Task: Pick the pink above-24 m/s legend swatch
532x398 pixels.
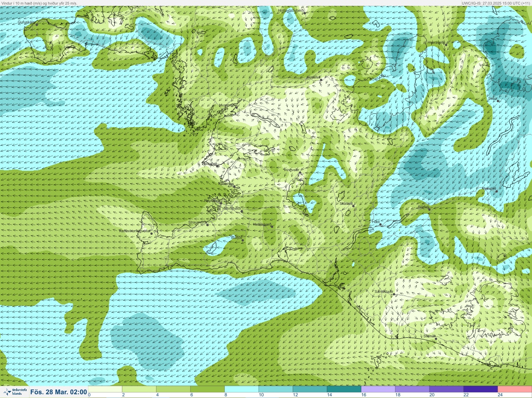Action: [x=515, y=389]
